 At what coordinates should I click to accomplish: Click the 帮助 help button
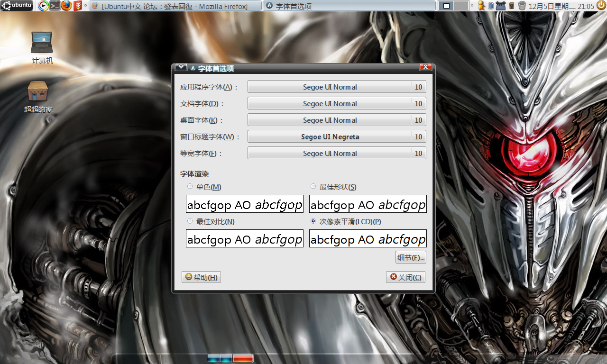(201, 277)
